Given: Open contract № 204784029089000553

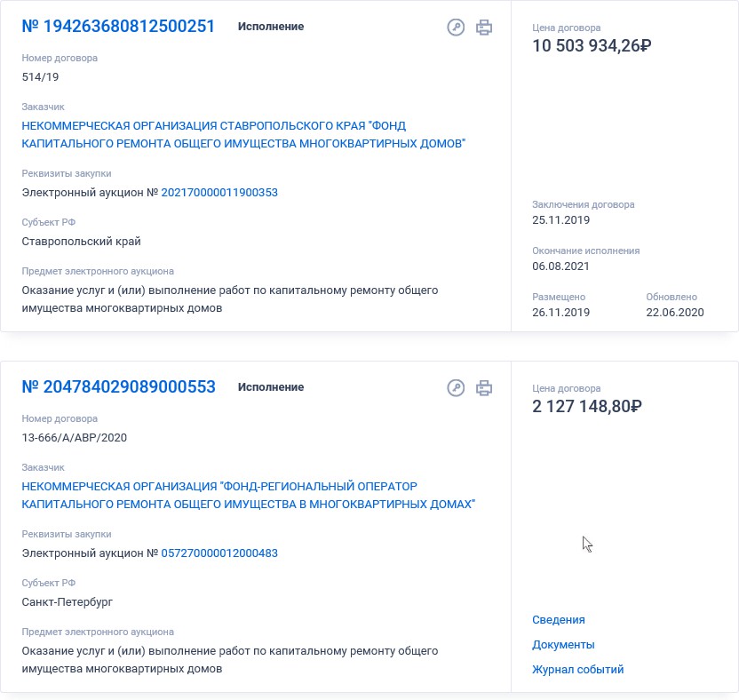Looking at the screenshot, I should [x=119, y=387].
